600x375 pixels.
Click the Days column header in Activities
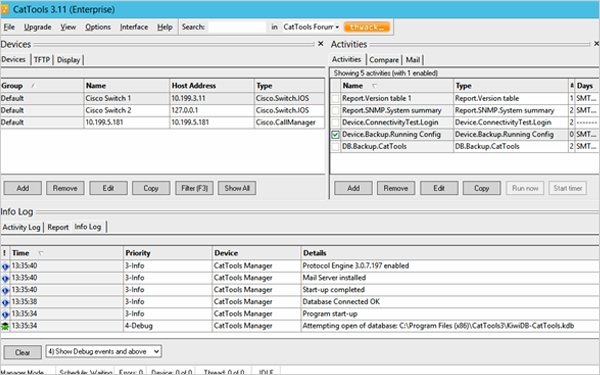coord(587,86)
